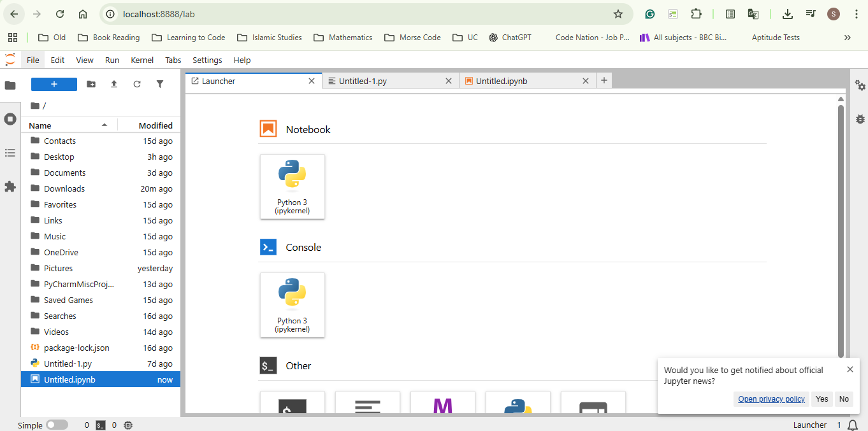868x431 pixels.
Task: Toggle the file filter funnel icon
Action: tap(160, 84)
